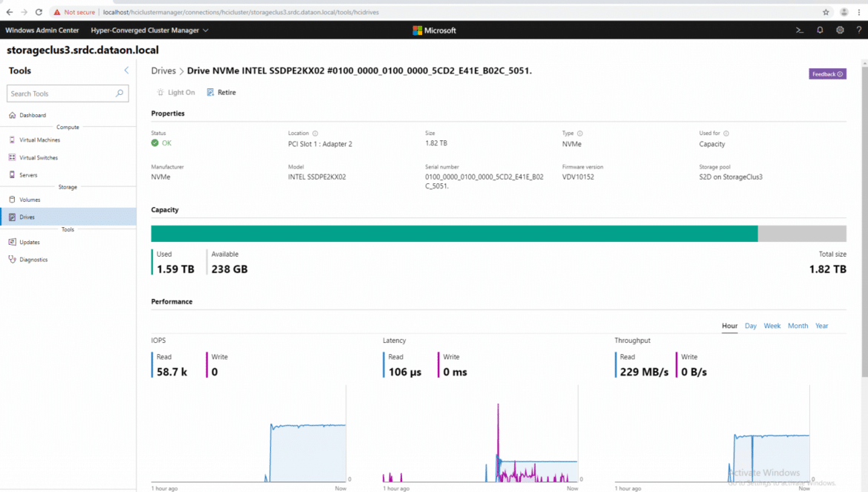
Task: Show the Hour performance range
Action: [x=729, y=326]
